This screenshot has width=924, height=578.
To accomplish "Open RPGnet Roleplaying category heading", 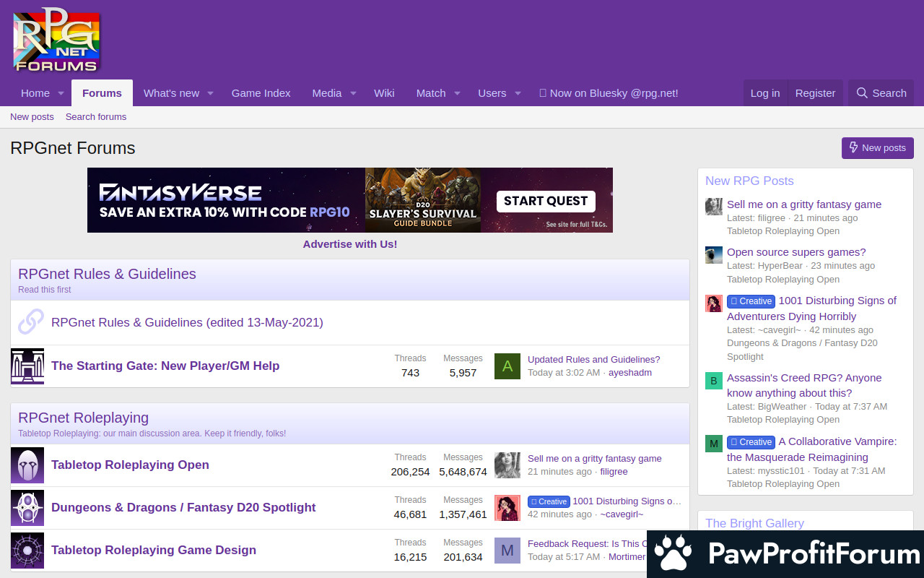I will [x=83, y=418].
